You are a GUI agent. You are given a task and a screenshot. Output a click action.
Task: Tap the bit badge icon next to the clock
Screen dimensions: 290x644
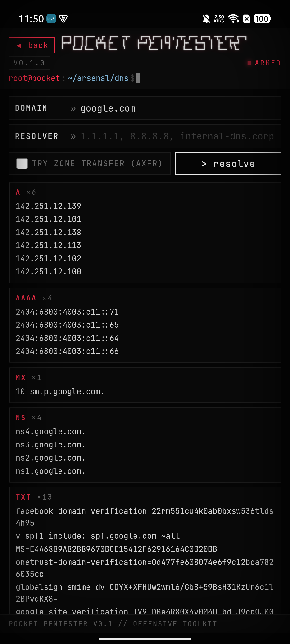tap(51, 19)
